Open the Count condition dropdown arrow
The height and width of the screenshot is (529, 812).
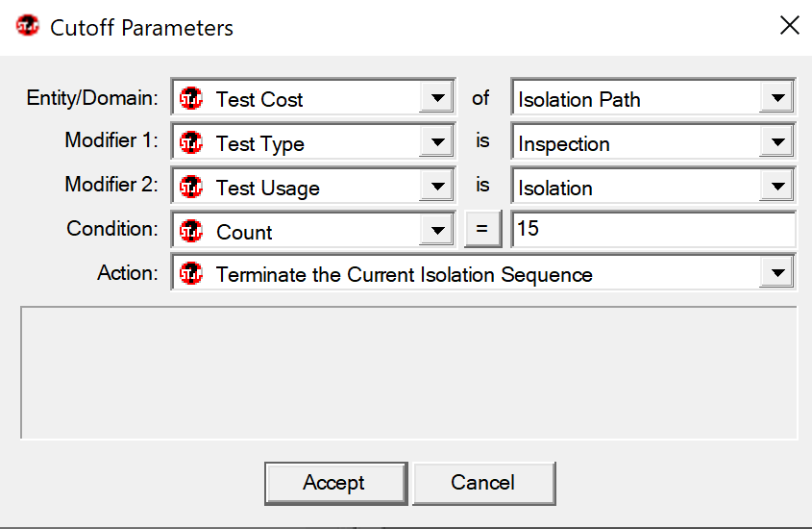[437, 231]
